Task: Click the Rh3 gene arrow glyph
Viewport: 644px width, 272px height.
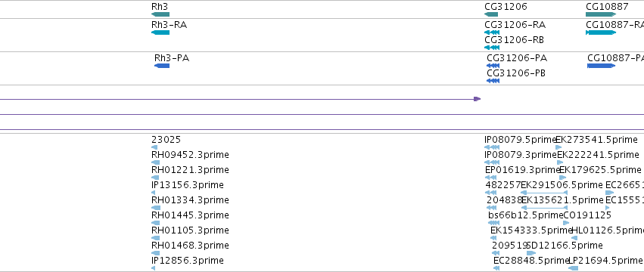Action: coord(160,14)
